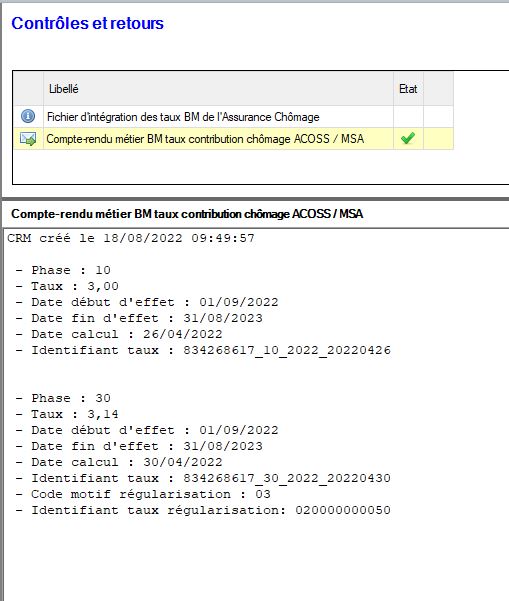Click identifier 834268617_10_2022_20220426 text
This screenshot has width=509, height=601.
(x=287, y=350)
